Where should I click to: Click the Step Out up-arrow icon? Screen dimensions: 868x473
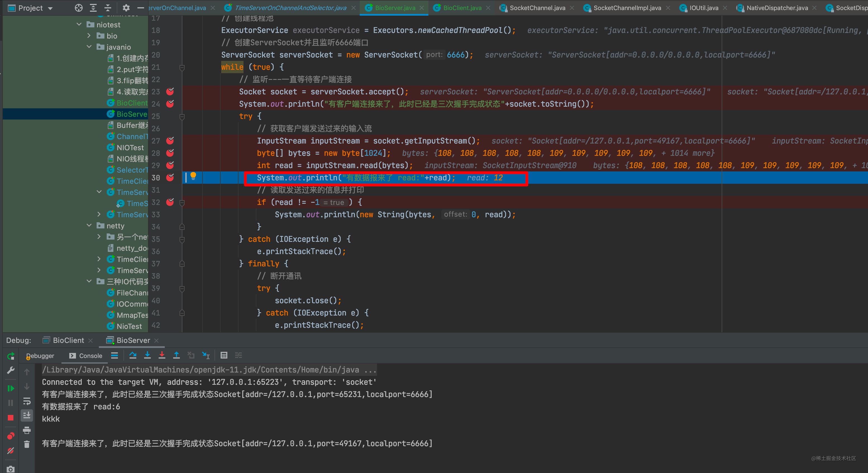(176, 355)
